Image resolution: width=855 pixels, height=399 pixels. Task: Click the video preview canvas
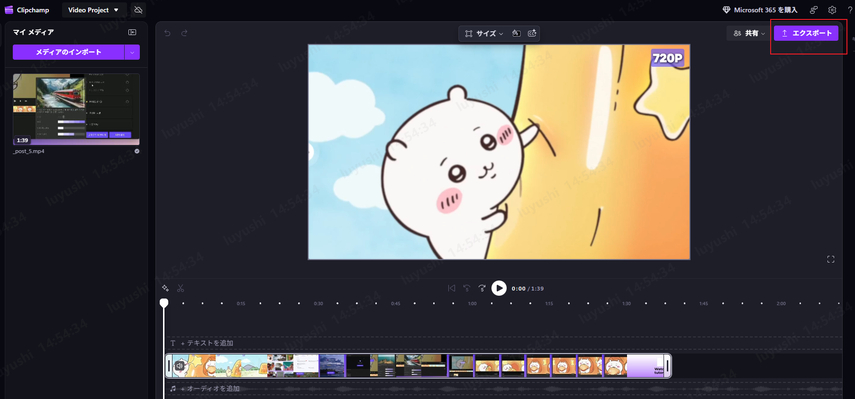point(499,152)
